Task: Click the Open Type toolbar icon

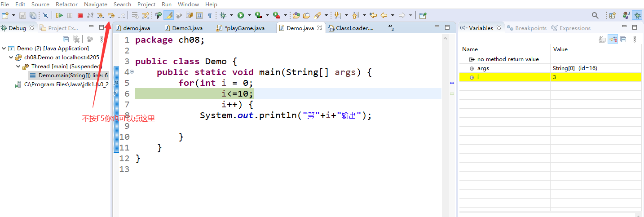Action: [x=296, y=15]
